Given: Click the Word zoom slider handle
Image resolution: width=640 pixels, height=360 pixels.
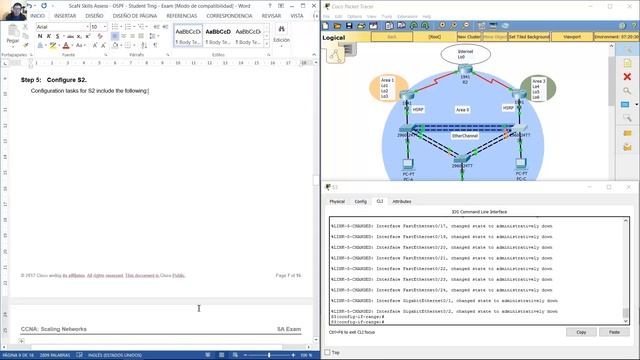Looking at the screenshot, I should click(269, 355).
